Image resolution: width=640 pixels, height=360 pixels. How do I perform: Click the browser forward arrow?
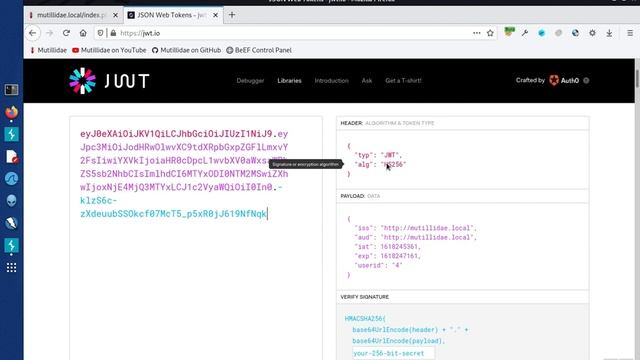tap(50, 33)
